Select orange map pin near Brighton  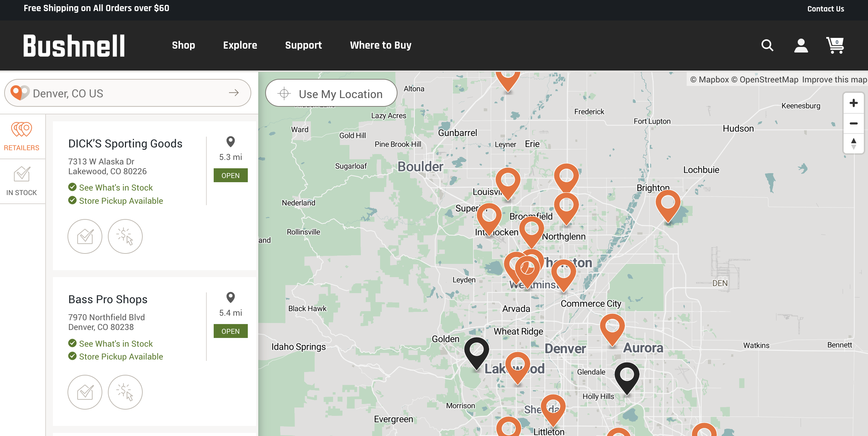click(668, 206)
